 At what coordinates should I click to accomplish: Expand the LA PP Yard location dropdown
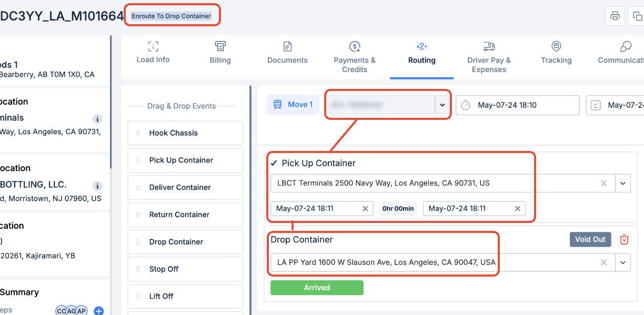623,262
